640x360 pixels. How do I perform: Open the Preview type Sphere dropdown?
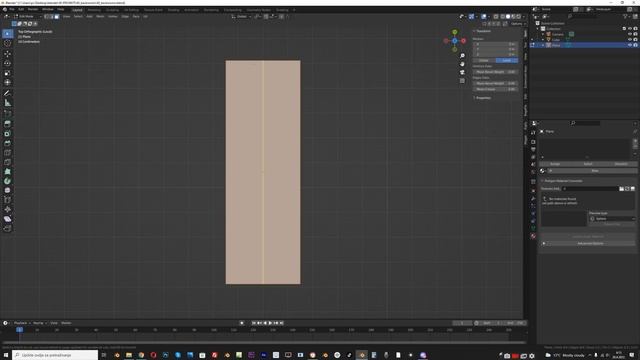coord(612,219)
